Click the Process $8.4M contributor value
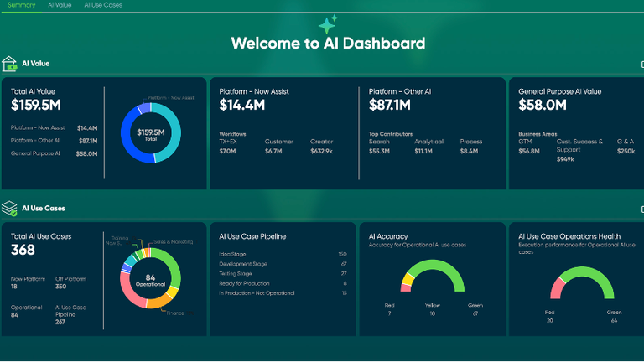 (x=469, y=152)
